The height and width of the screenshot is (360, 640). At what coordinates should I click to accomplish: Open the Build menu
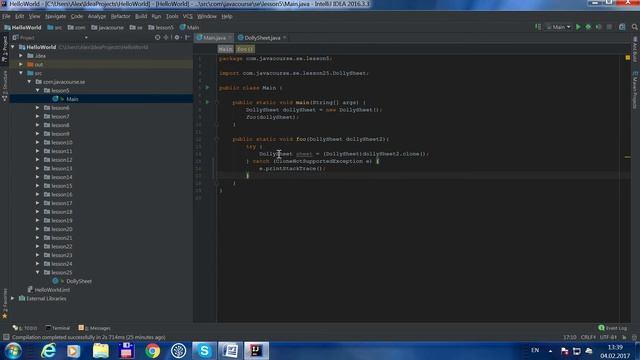coord(141,16)
